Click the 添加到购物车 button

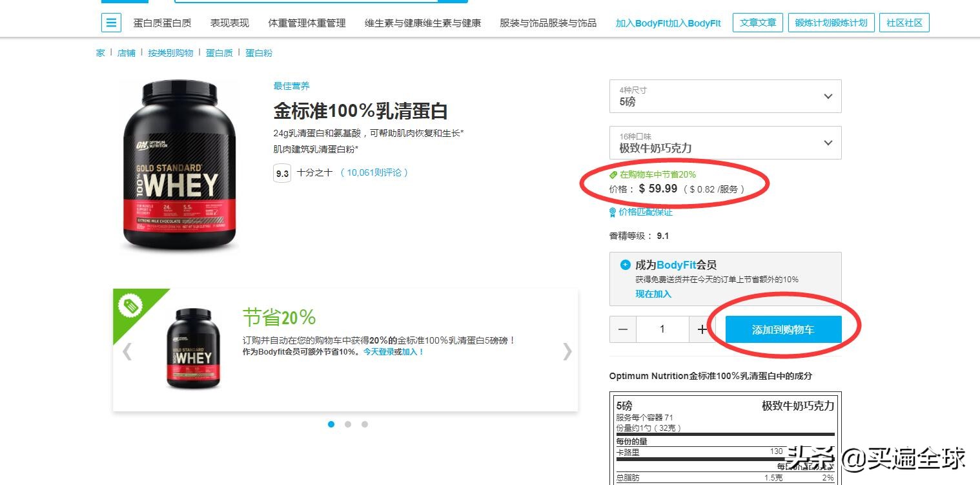pos(783,329)
